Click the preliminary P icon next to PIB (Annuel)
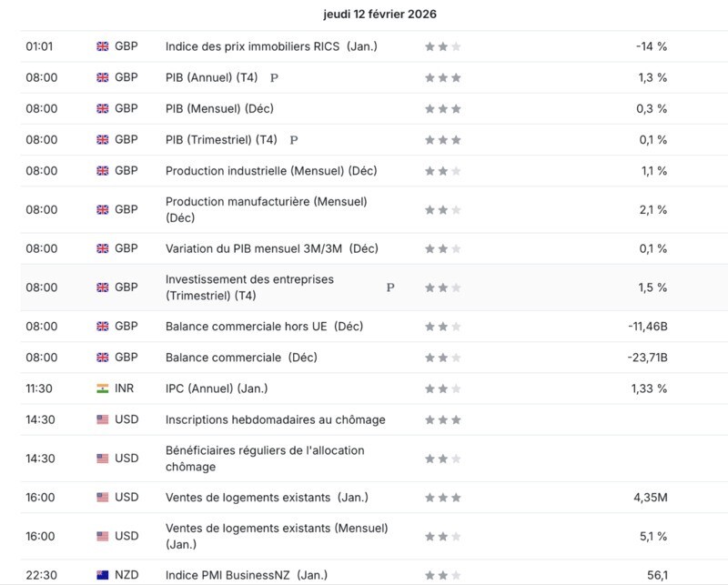Image resolution: width=728 pixels, height=585 pixels. 275,78
